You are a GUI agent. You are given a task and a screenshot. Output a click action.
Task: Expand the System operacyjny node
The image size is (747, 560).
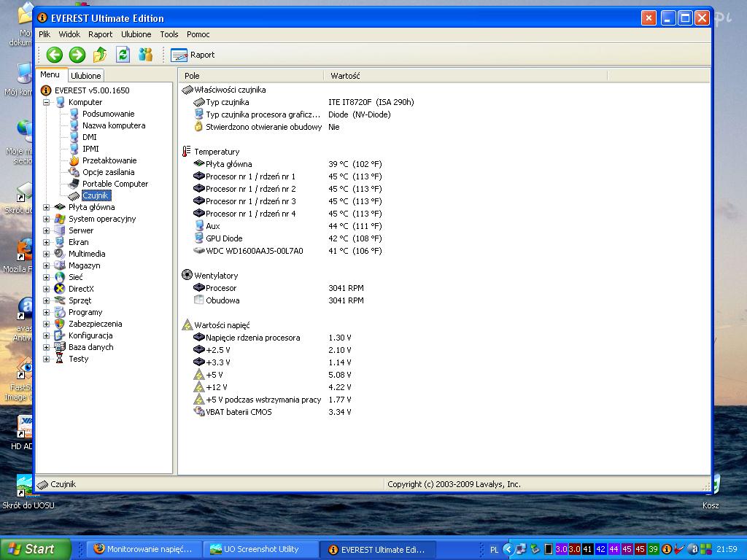pos(47,219)
